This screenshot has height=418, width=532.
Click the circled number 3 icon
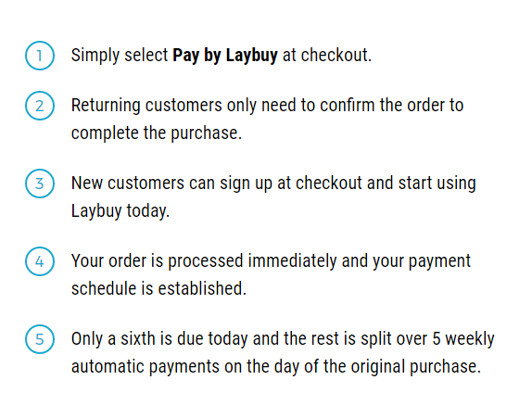click(40, 184)
